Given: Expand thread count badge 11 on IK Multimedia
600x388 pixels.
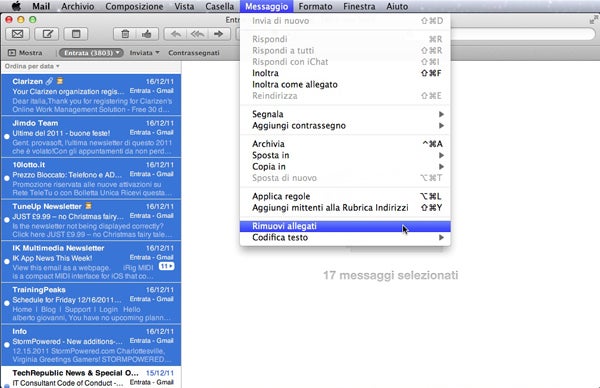Looking at the screenshot, I should click(x=166, y=266).
